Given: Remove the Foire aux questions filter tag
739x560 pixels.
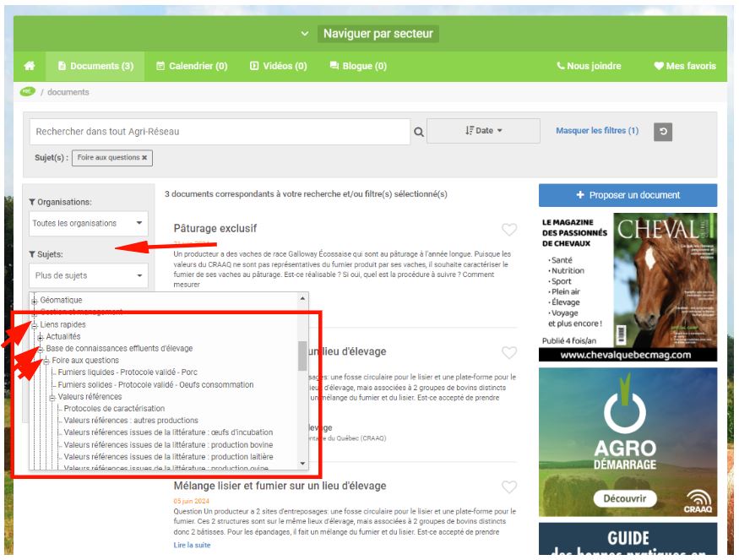Looking at the screenshot, I should coord(144,157).
